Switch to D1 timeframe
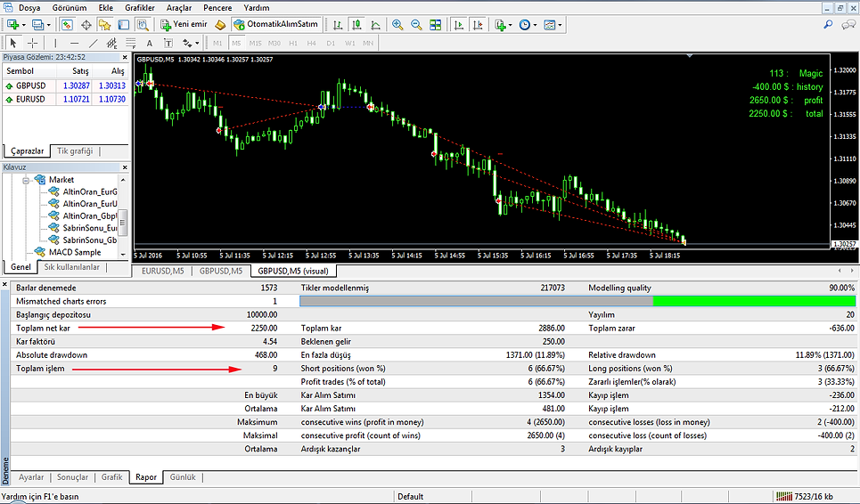The width and height of the screenshot is (860, 504). (331, 43)
